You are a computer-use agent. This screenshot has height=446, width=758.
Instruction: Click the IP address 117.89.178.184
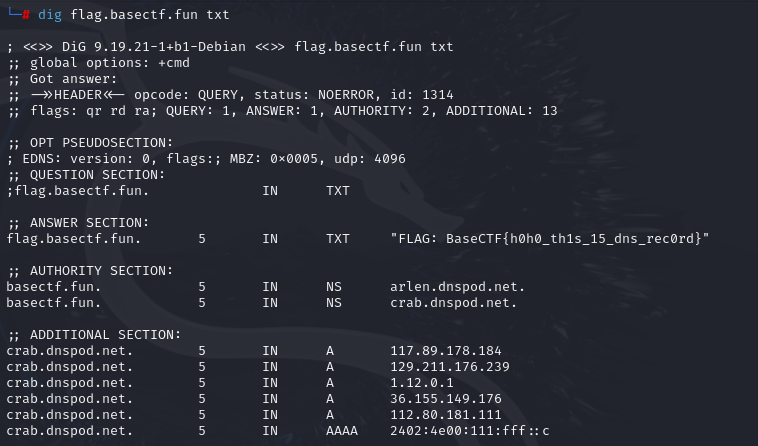point(445,351)
